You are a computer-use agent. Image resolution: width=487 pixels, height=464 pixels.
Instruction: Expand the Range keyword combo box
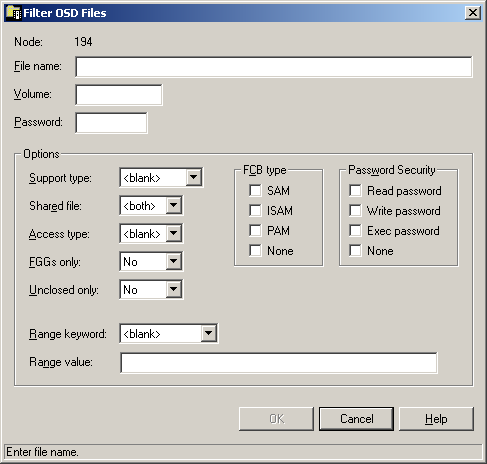tap(209, 333)
